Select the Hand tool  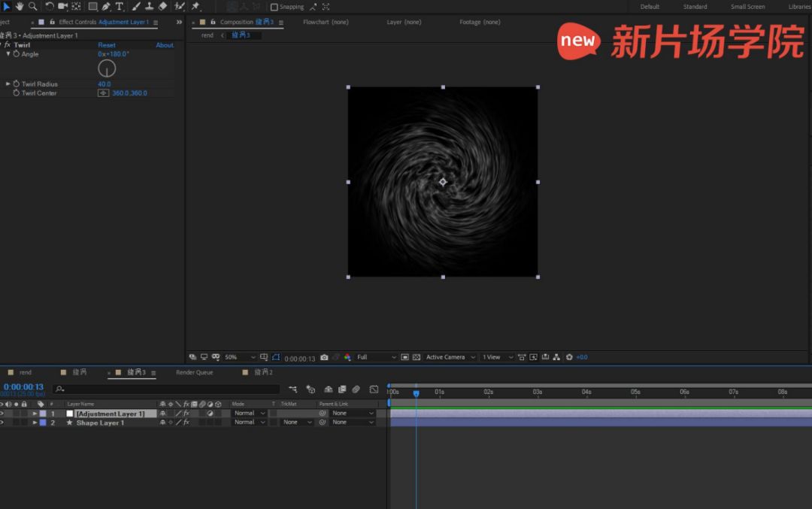coord(20,6)
